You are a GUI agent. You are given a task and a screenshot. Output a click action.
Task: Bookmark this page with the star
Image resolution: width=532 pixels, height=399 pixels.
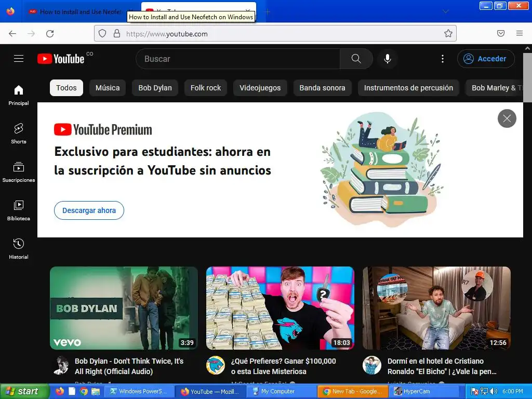[448, 33]
